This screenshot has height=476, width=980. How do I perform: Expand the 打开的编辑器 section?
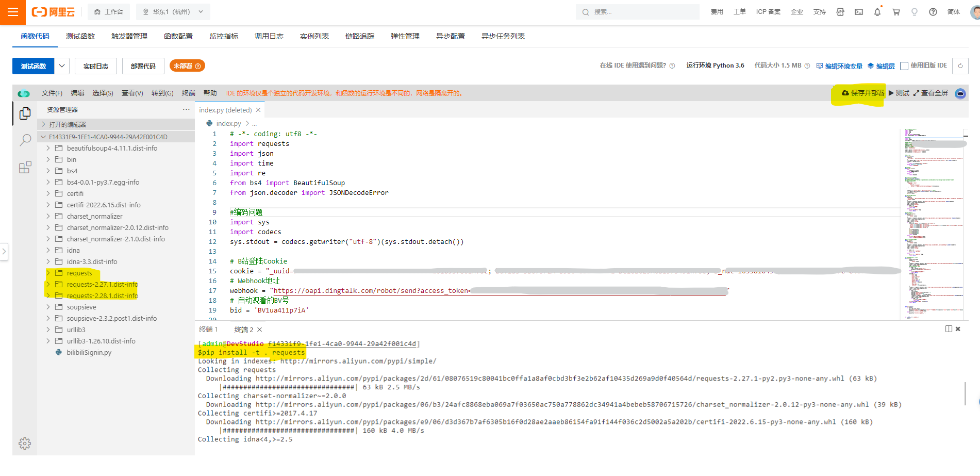[x=116, y=124]
